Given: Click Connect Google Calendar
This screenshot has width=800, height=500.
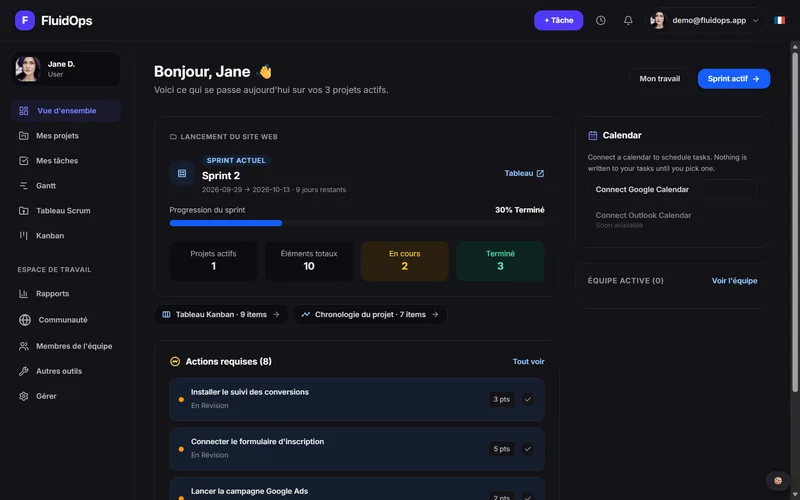Looking at the screenshot, I should click(x=672, y=189).
